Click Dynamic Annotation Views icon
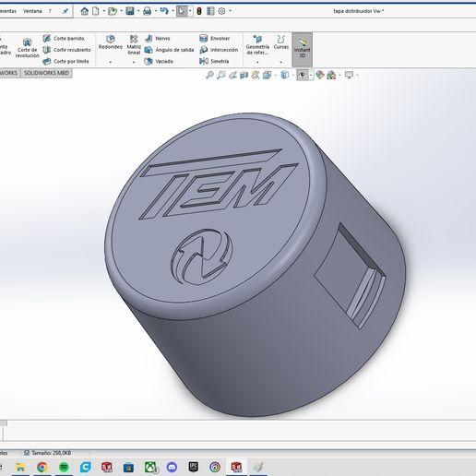The image size is (476, 476). point(256,75)
